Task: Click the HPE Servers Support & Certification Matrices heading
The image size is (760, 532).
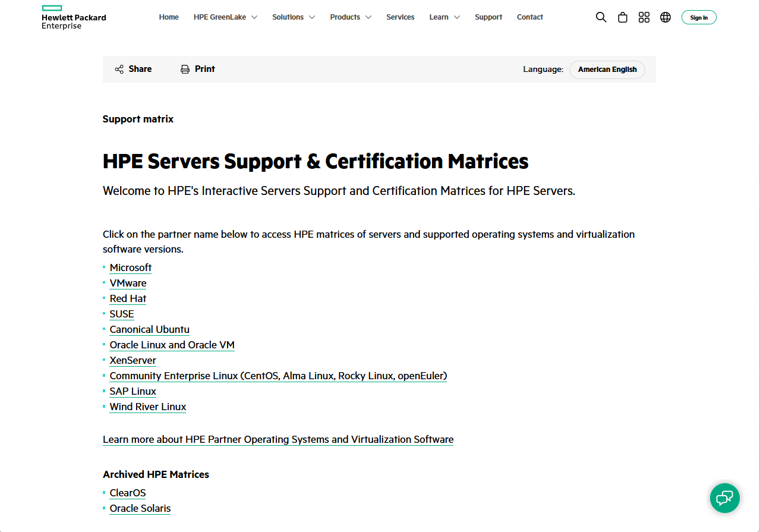Action: click(x=316, y=161)
